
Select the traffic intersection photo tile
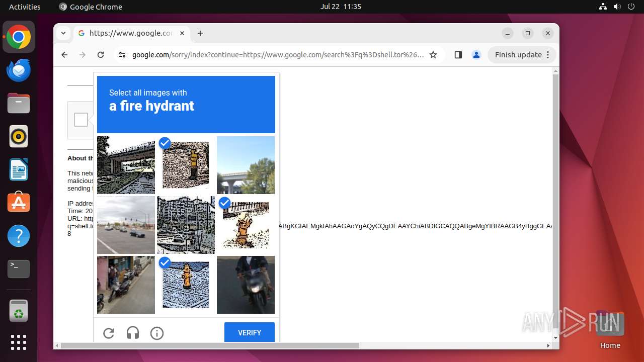click(x=126, y=225)
